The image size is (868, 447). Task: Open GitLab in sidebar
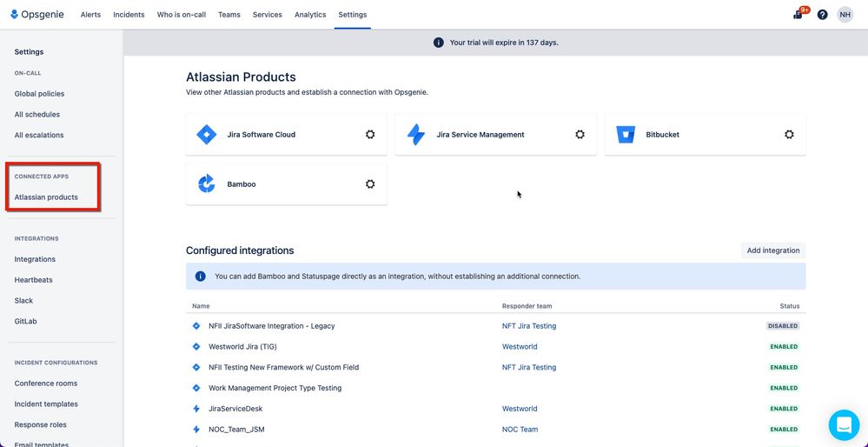25,321
